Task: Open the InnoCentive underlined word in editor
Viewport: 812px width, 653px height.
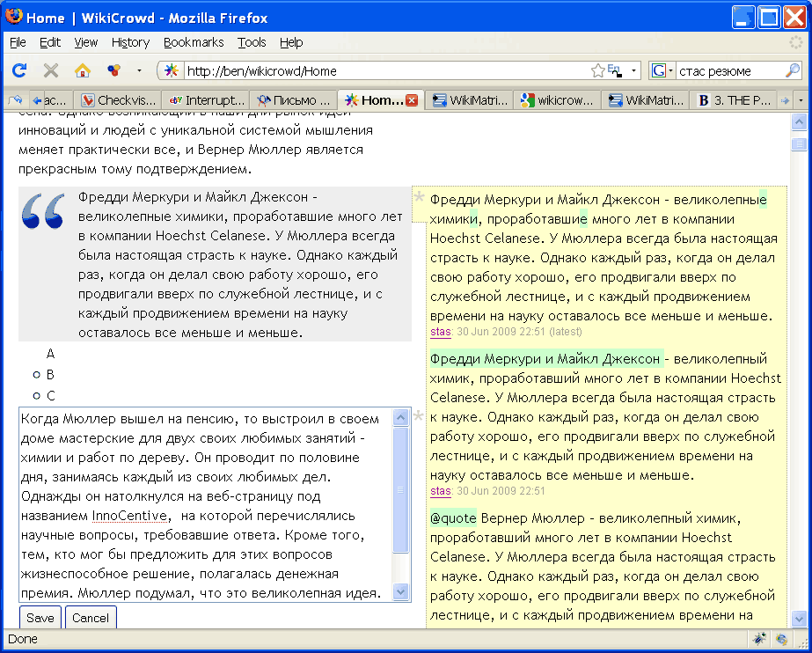Action: (x=129, y=516)
